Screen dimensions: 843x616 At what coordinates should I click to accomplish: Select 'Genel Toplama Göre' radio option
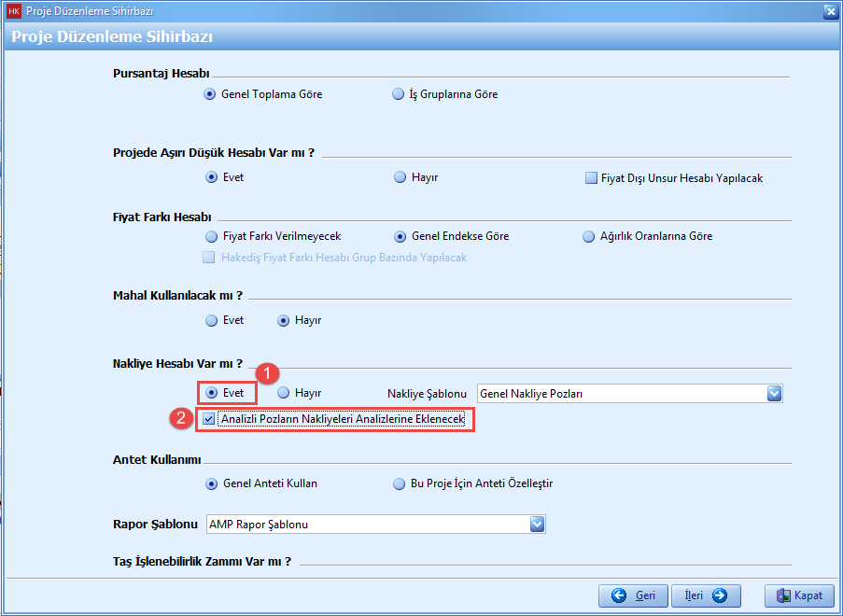[211, 94]
